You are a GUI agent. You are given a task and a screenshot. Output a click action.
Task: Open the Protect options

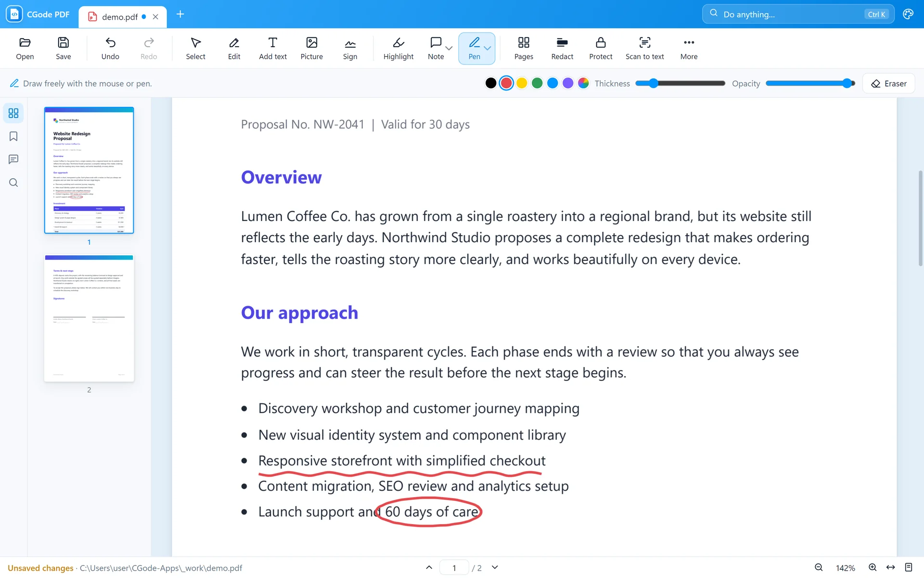click(601, 48)
